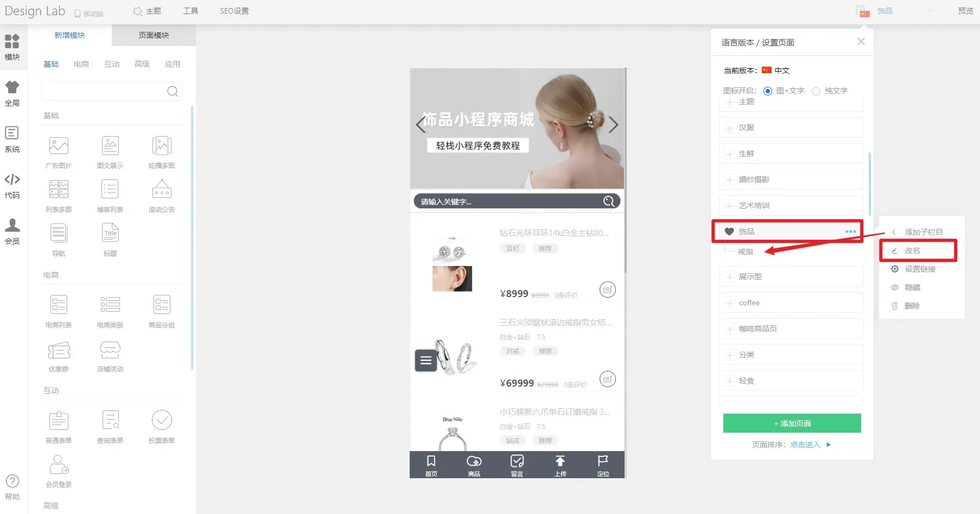Expand the coffee page item
Viewport: 980px width, 514px height.
(x=730, y=303)
